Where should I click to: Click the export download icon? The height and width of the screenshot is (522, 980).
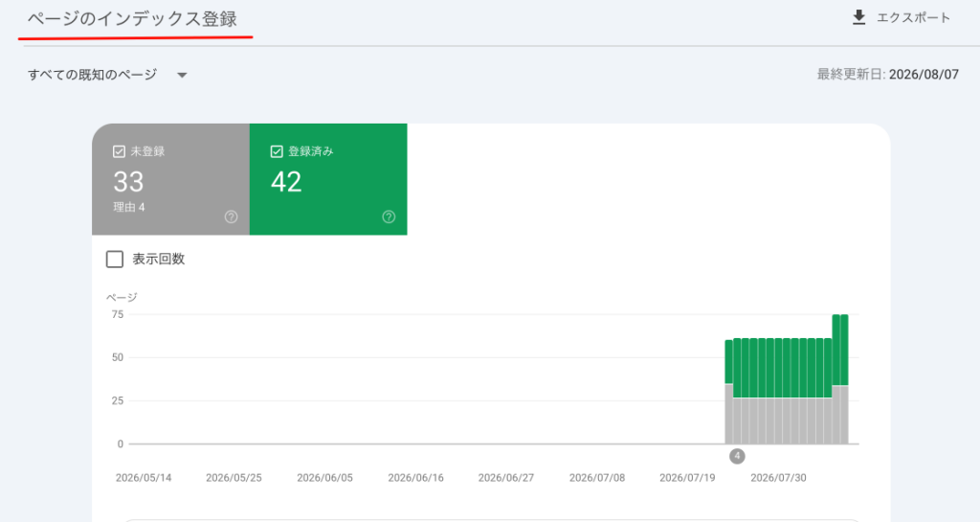[x=858, y=17]
